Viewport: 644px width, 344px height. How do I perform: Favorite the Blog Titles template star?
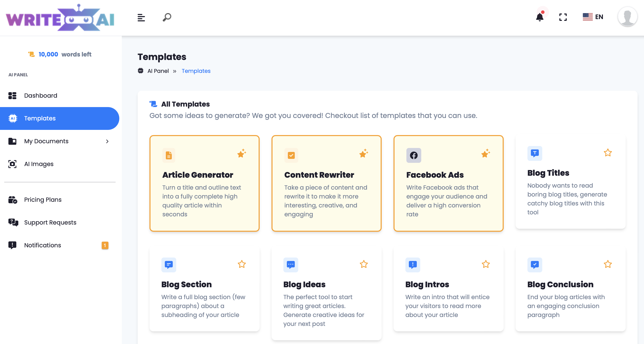click(x=608, y=153)
